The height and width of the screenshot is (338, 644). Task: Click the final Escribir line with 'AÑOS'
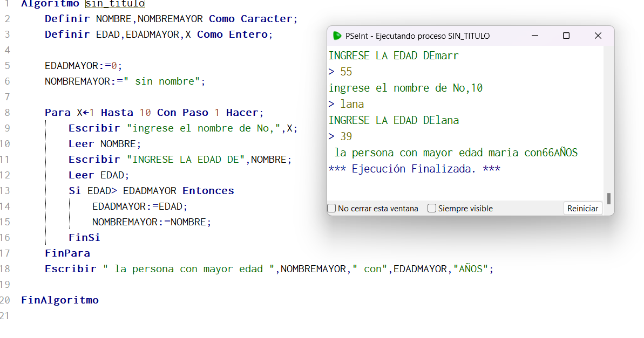point(269,268)
